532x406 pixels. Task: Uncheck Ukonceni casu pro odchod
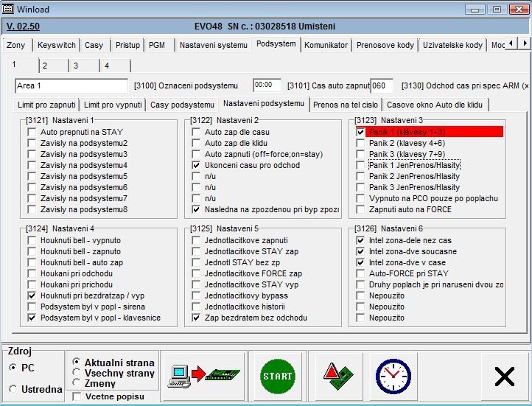196,166
